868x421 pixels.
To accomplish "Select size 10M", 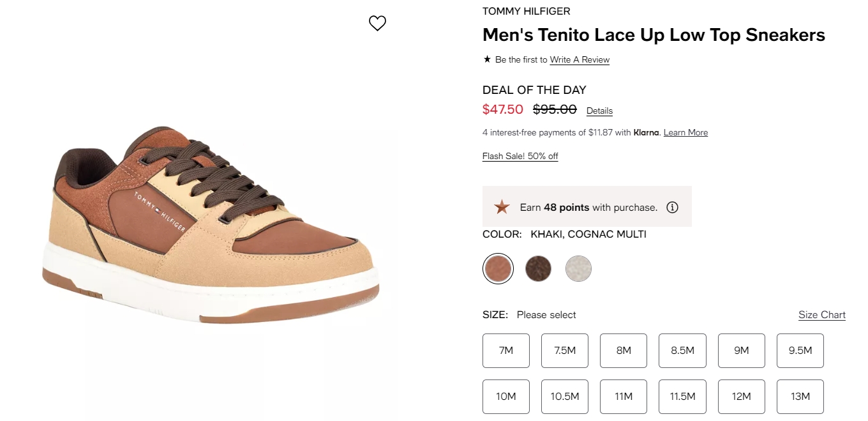I will 506,397.
